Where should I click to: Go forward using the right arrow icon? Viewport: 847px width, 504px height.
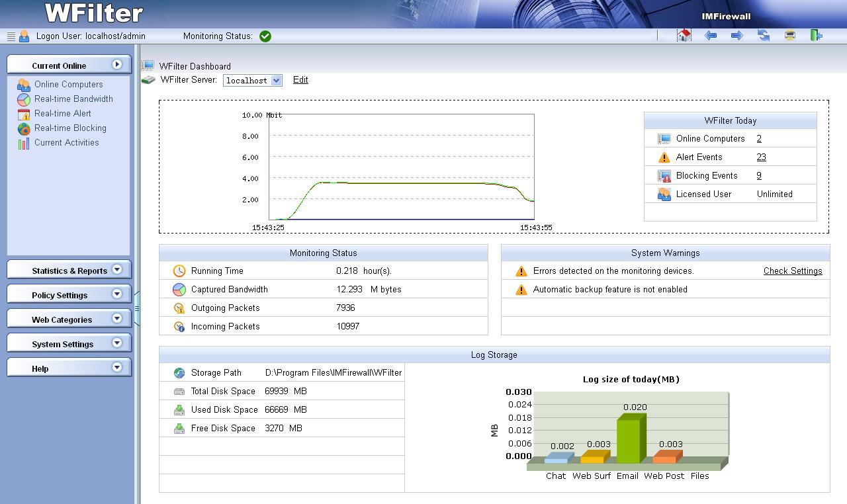coord(737,36)
